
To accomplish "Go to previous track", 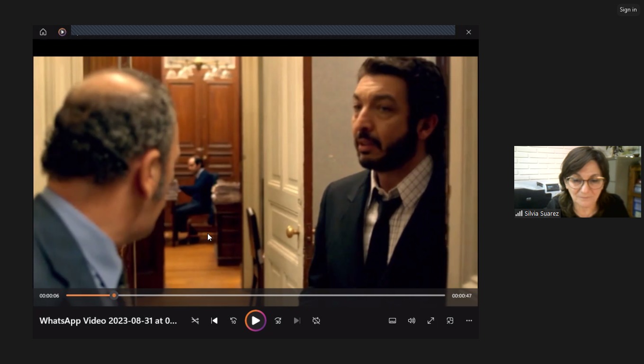I will pyautogui.click(x=215, y=321).
